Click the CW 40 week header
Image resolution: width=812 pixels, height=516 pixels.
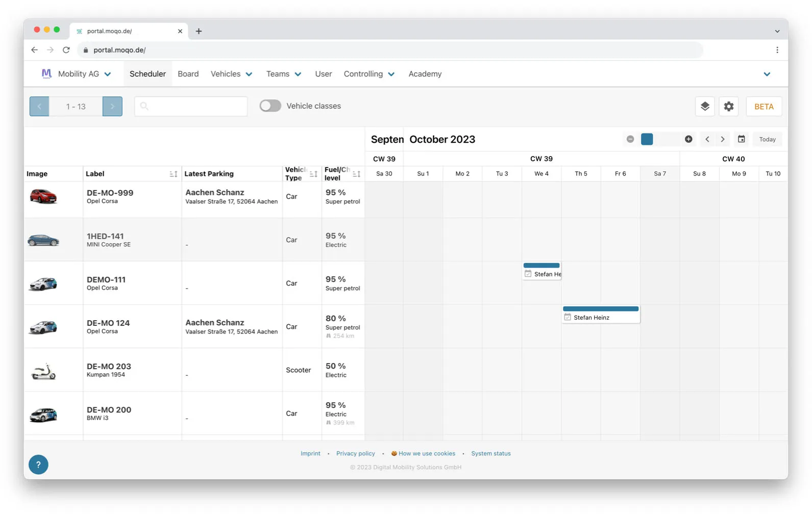733,159
